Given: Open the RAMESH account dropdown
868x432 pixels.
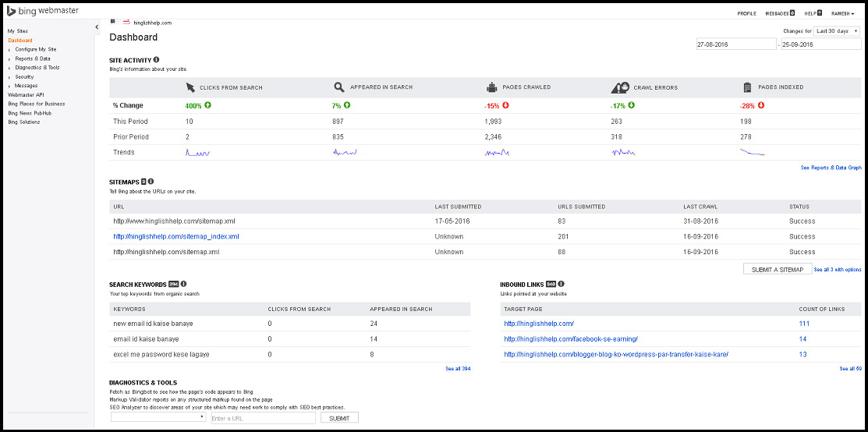Looking at the screenshot, I should [x=842, y=12].
